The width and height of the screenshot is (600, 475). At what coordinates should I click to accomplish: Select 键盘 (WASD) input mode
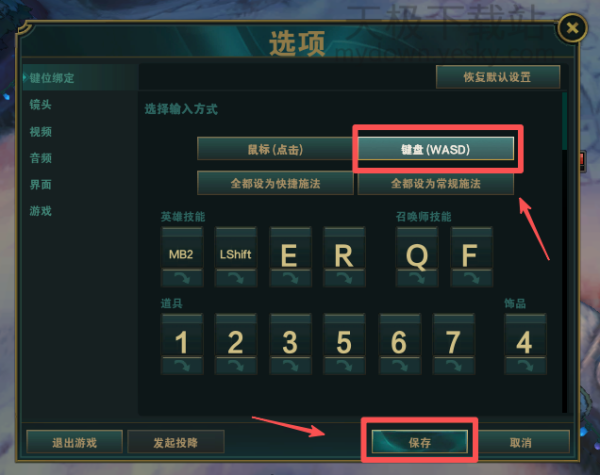point(435,149)
